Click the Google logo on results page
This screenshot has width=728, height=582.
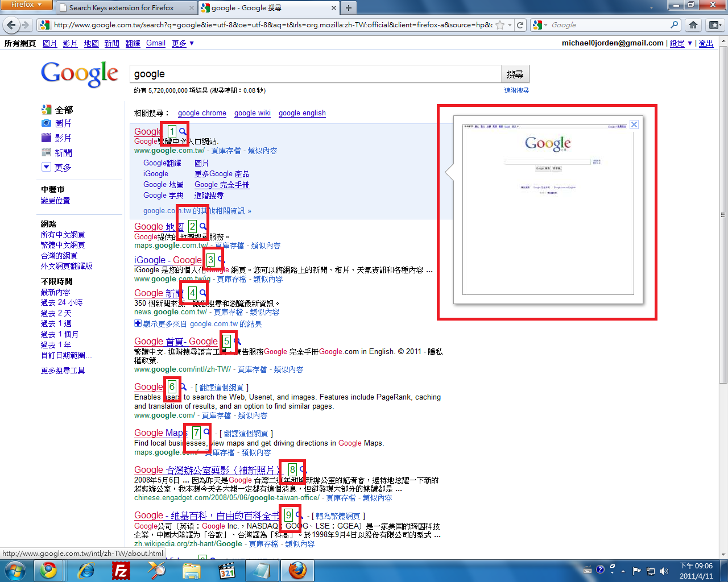[x=80, y=74]
